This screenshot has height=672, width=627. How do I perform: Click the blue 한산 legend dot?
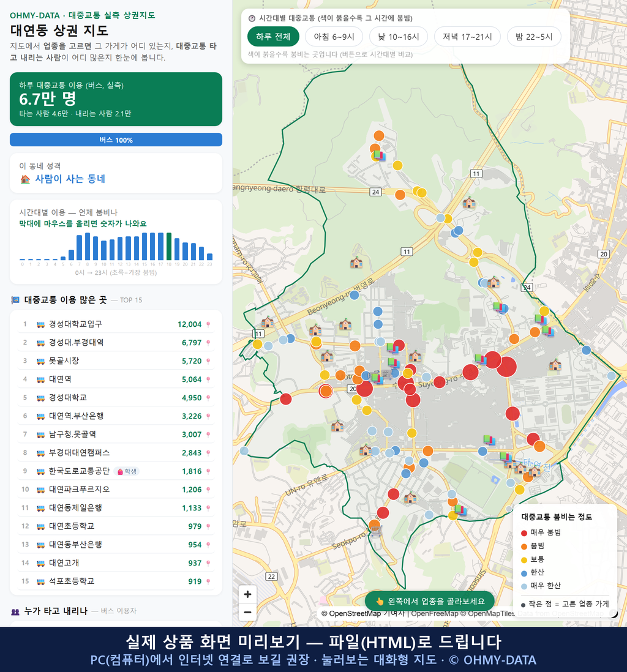tap(524, 573)
